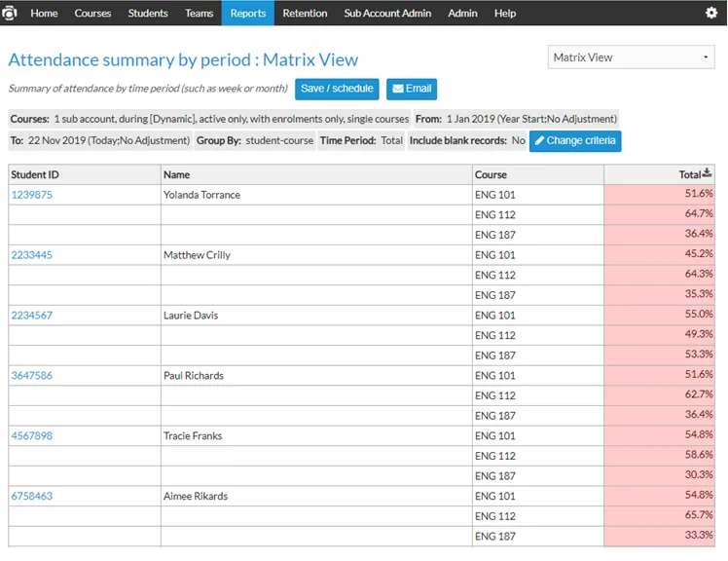Viewport: 728px width, 561px height.
Task: Open the Matrix View dropdown
Action: point(631,57)
